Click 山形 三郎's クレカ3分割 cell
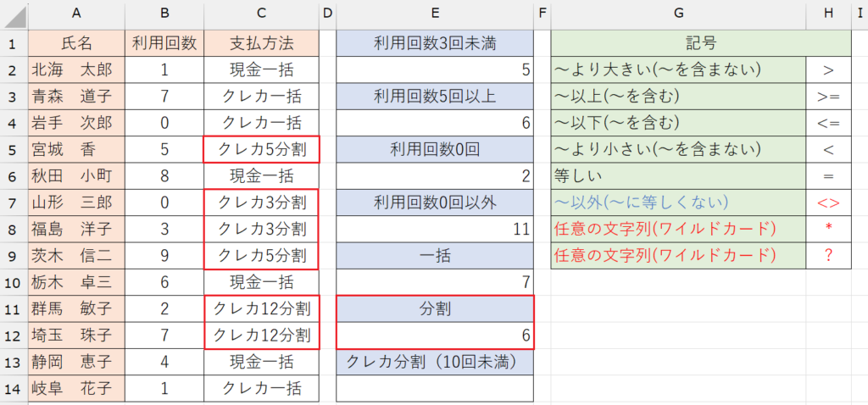 261,202
